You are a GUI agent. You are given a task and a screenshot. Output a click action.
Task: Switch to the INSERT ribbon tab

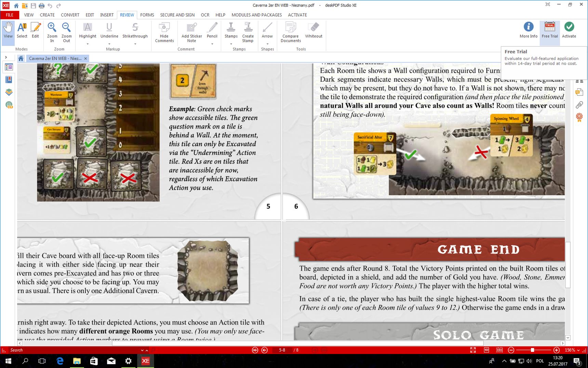coord(107,15)
